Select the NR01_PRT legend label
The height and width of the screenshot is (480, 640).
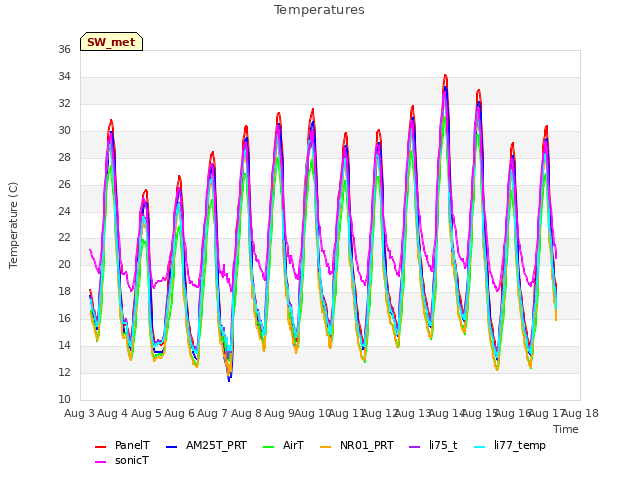pos(367,445)
